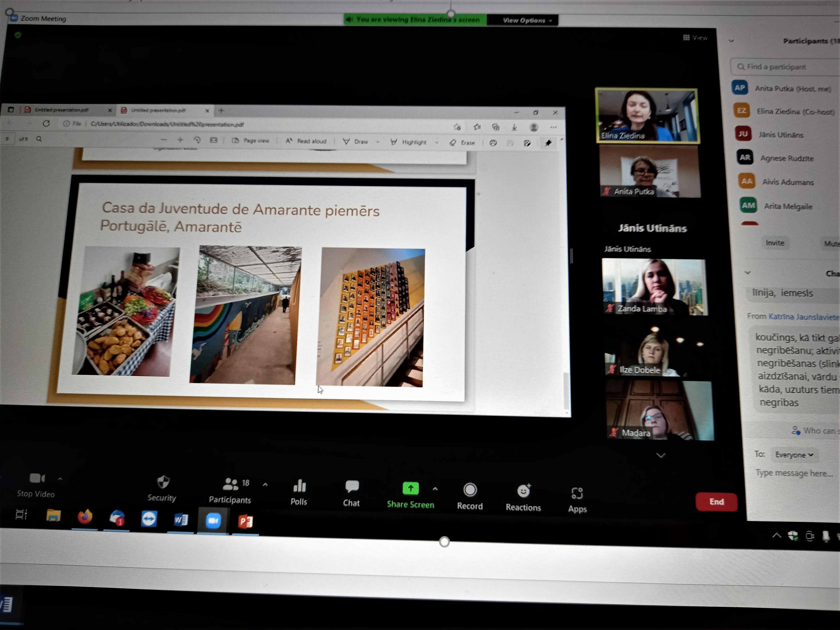Open the Apps icon
The width and height of the screenshot is (840, 630).
coord(577,493)
